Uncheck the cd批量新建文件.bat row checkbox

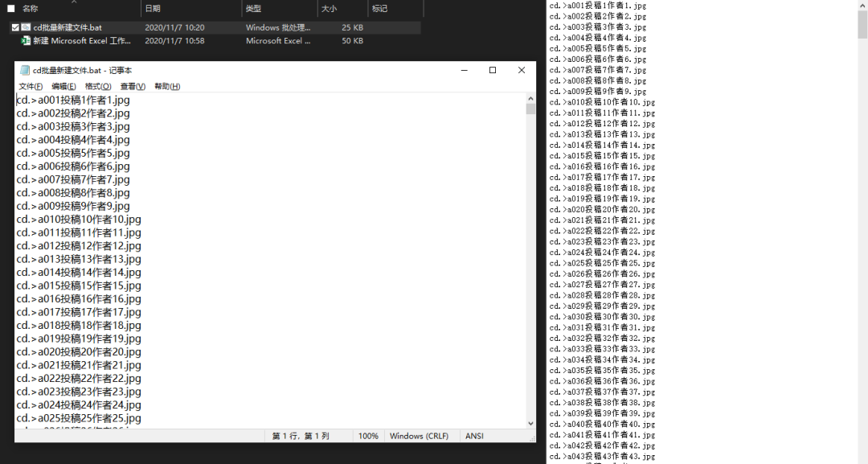pyautogui.click(x=15, y=27)
